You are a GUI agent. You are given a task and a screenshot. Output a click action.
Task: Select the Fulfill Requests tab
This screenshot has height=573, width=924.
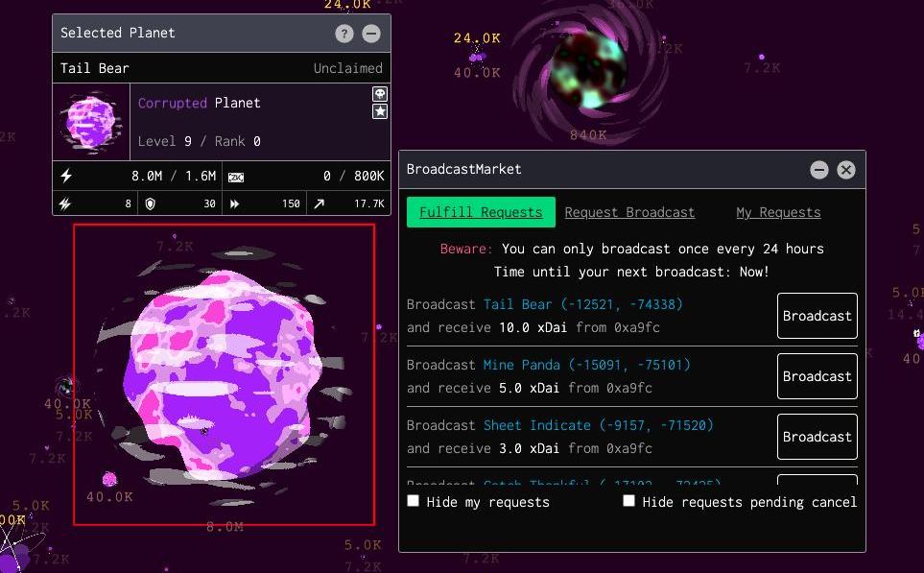(x=481, y=212)
